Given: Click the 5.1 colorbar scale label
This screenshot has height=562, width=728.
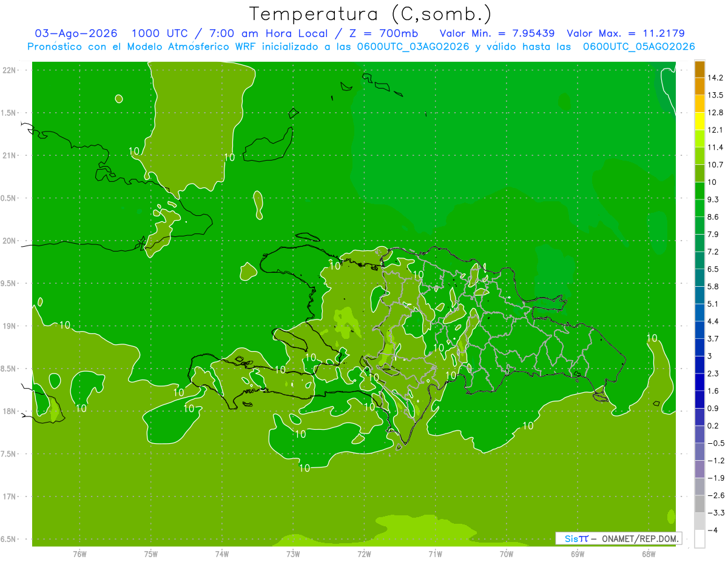Looking at the screenshot, I should click(x=714, y=304).
